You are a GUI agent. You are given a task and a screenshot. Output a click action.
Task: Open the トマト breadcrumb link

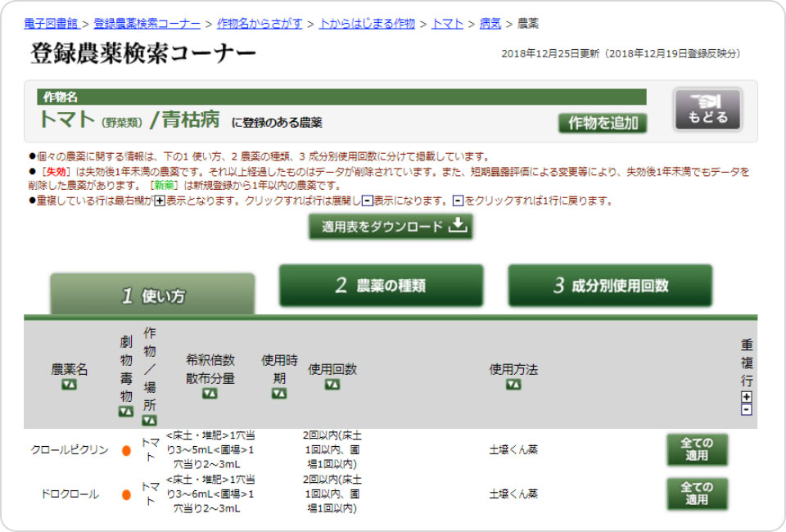[x=448, y=24]
